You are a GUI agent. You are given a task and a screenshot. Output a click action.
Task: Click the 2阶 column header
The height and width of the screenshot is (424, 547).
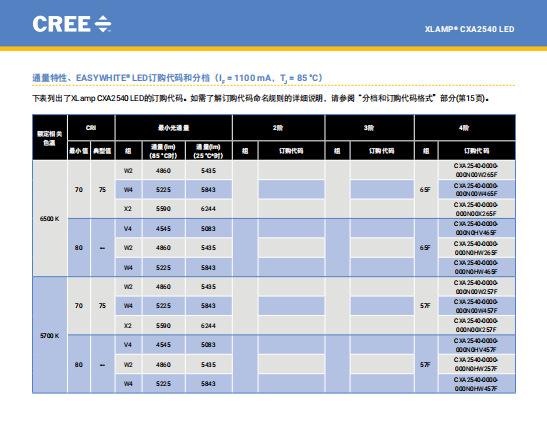pyautogui.click(x=278, y=128)
